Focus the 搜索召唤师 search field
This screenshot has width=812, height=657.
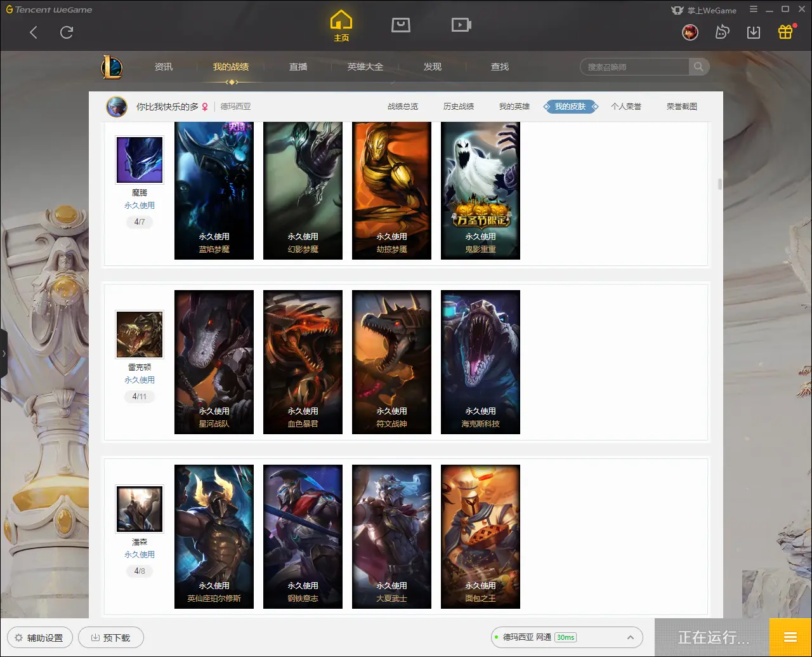(634, 67)
